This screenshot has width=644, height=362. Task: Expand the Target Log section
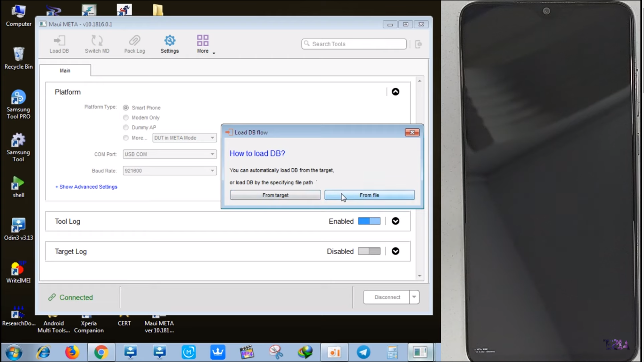396,251
